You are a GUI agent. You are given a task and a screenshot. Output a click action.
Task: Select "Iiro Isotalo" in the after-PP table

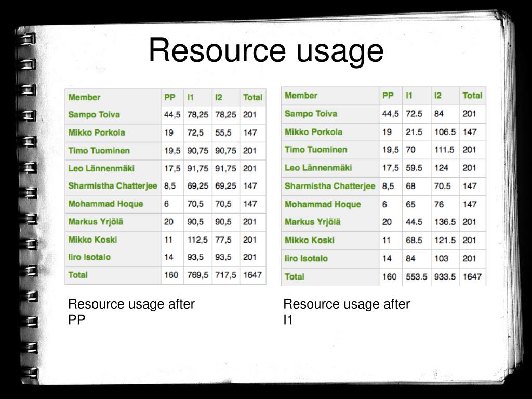pos(89,257)
